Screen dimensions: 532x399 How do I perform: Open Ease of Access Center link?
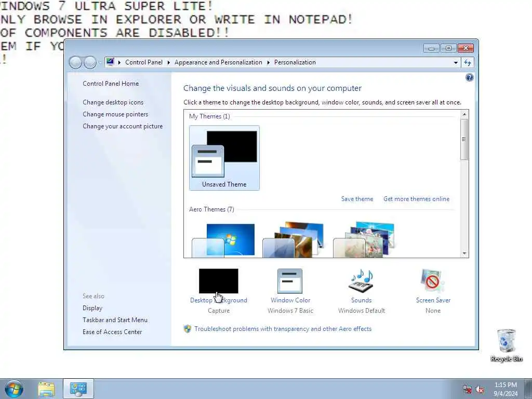point(112,332)
